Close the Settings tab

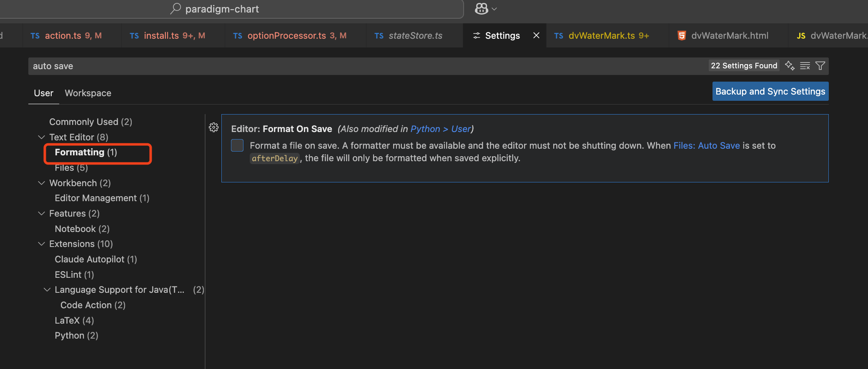tap(537, 35)
